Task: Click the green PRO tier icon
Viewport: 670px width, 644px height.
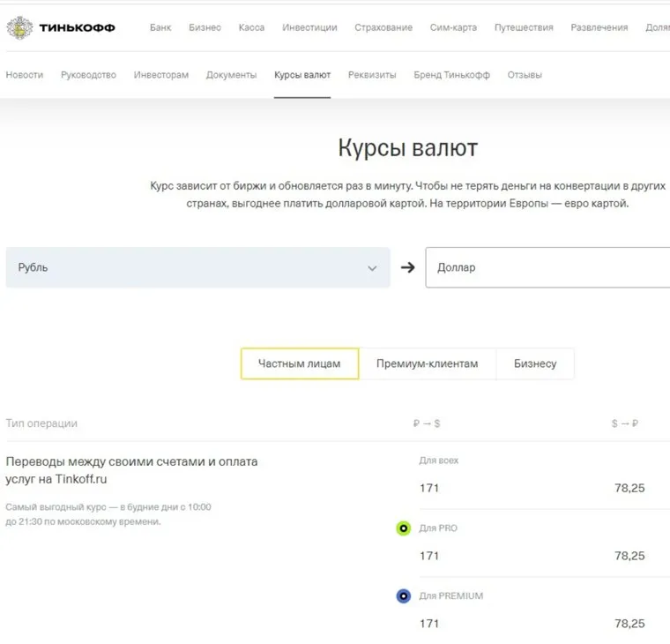Action: click(404, 528)
